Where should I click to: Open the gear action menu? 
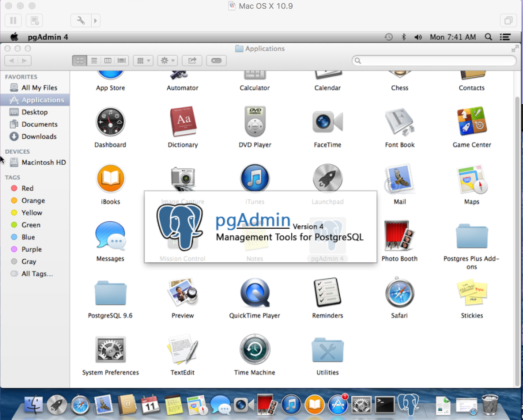pyautogui.click(x=168, y=61)
